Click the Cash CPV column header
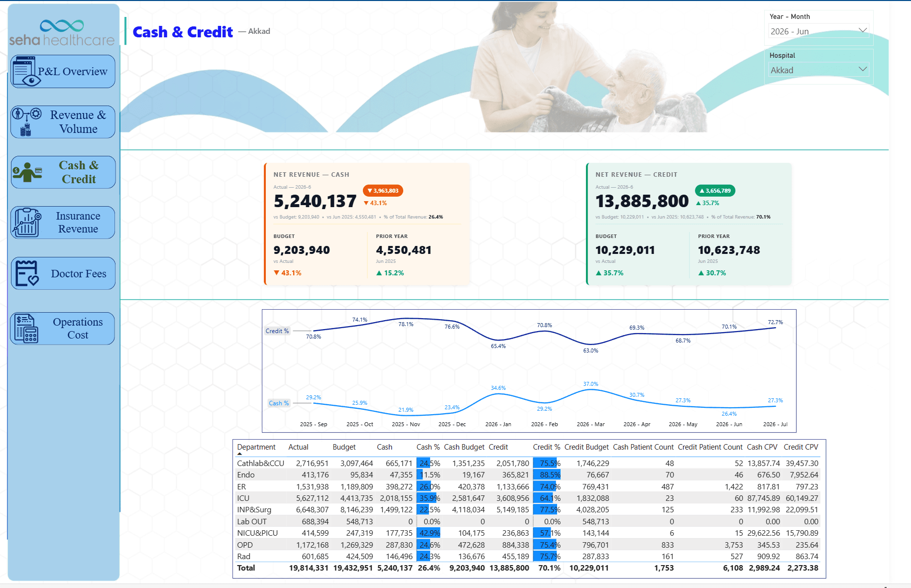 [762, 447]
